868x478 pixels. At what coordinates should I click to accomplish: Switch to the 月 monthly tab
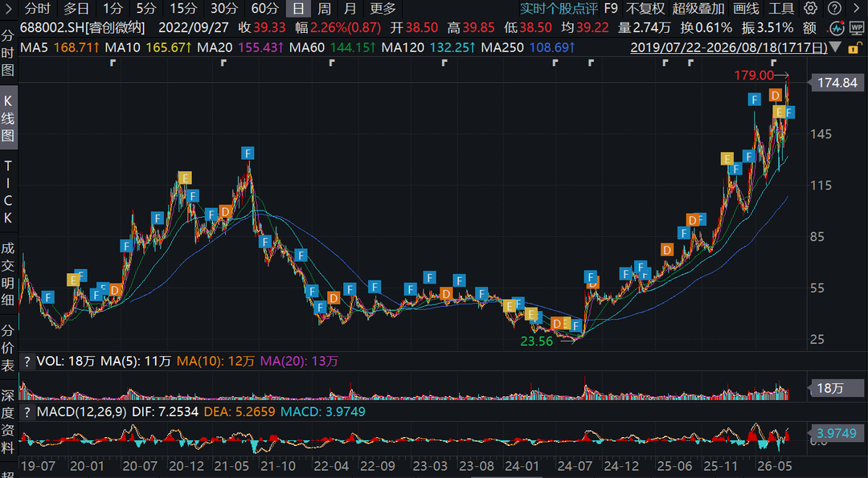pos(350,8)
